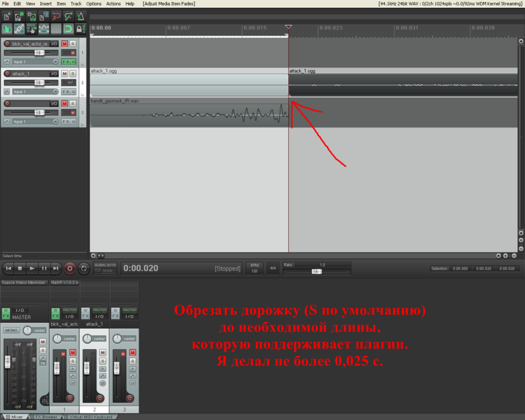This screenshot has width=525, height=420.
Task: Click the playback Rate slider
Action: click(316, 271)
